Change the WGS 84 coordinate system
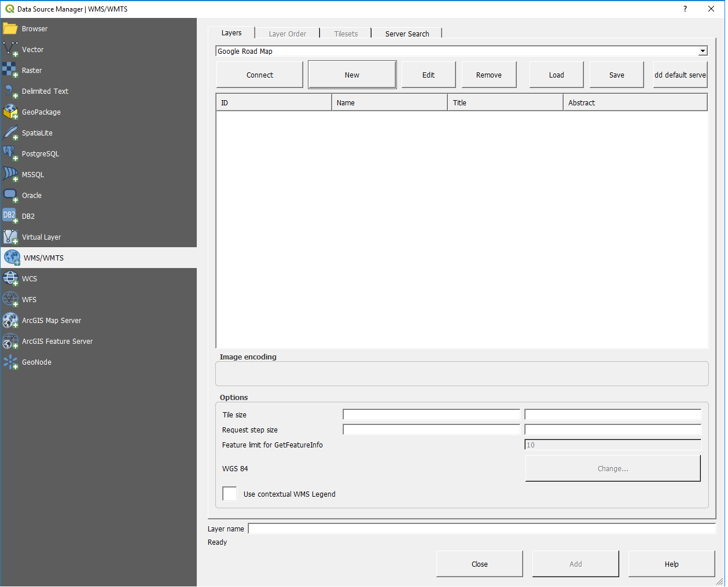The height and width of the screenshot is (587, 728). pyautogui.click(x=612, y=468)
